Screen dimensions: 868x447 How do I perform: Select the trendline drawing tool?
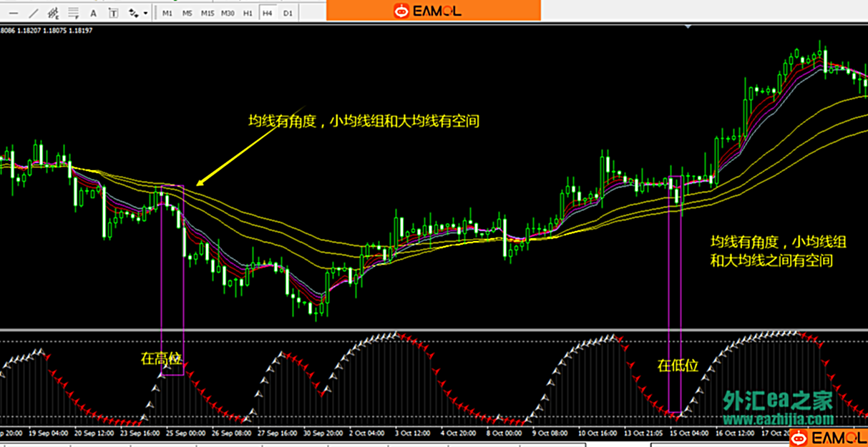(33, 13)
